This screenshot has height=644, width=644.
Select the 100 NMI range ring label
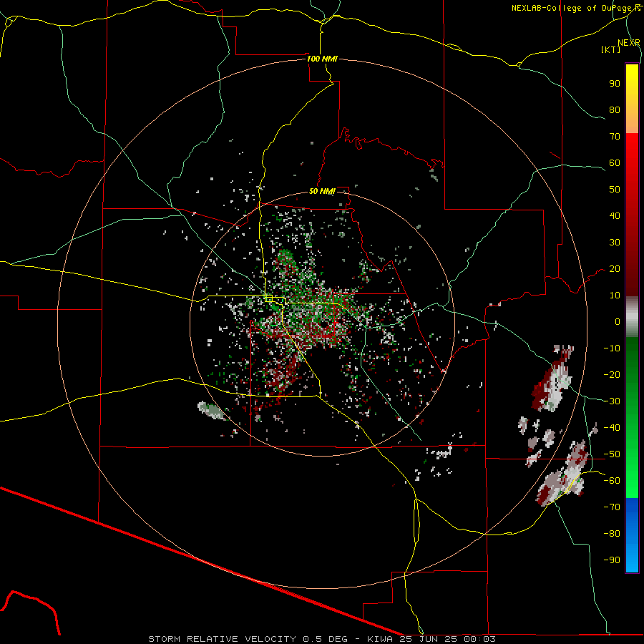point(322,59)
